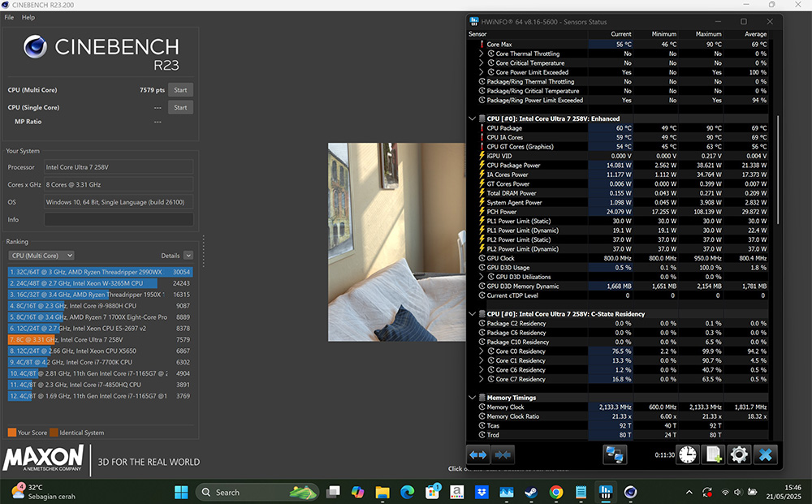Start the CPU Single Core test
Image resolution: width=812 pixels, height=504 pixels.
180,108
